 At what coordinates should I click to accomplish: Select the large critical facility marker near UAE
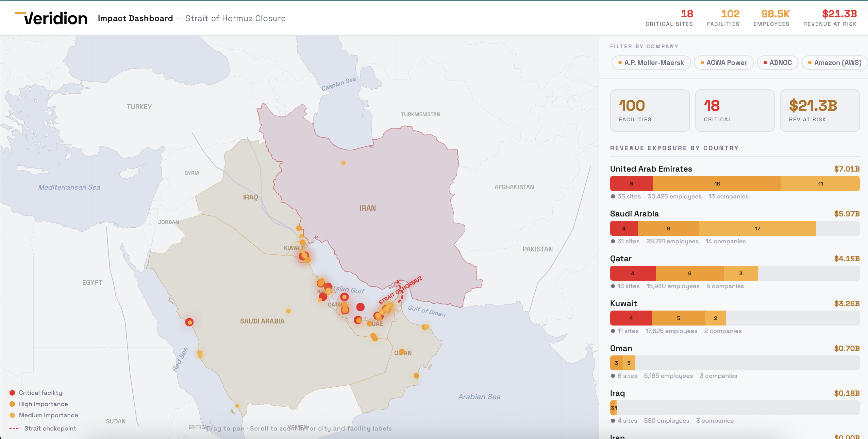pyautogui.click(x=360, y=307)
